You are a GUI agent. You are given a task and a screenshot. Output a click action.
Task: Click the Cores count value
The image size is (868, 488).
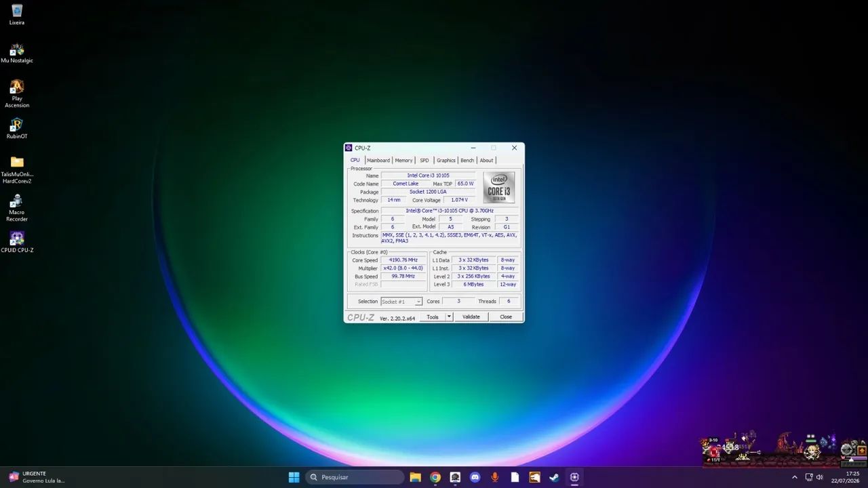point(458,302)
